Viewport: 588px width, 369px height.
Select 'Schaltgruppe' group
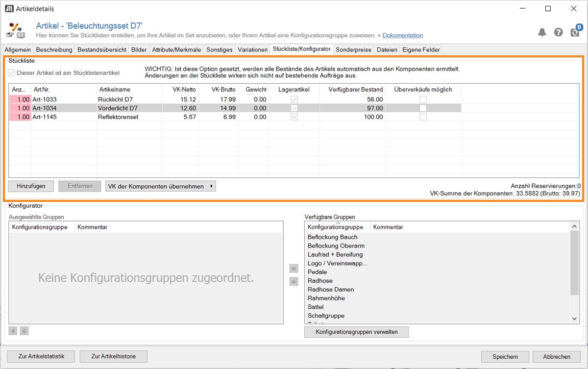326,316
